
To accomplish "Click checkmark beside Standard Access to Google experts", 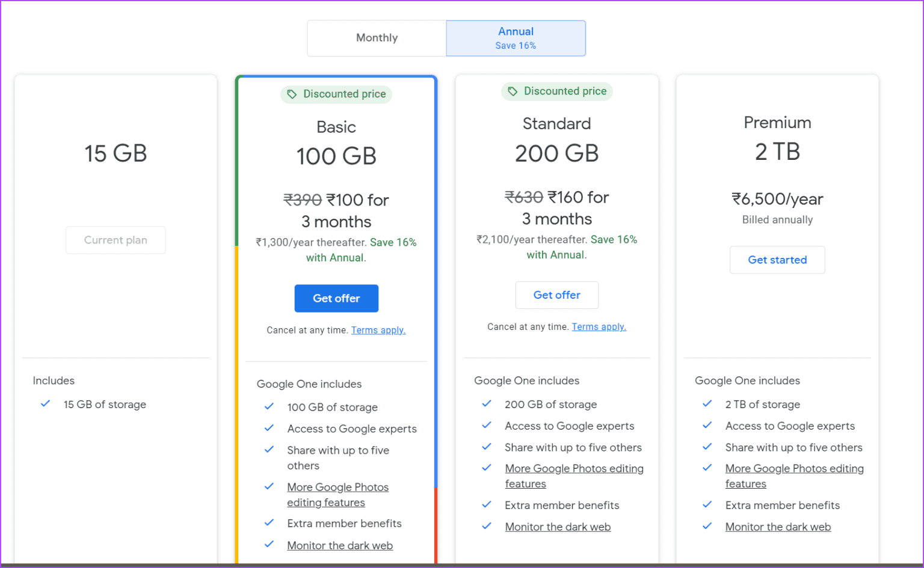I will point(487,425).
